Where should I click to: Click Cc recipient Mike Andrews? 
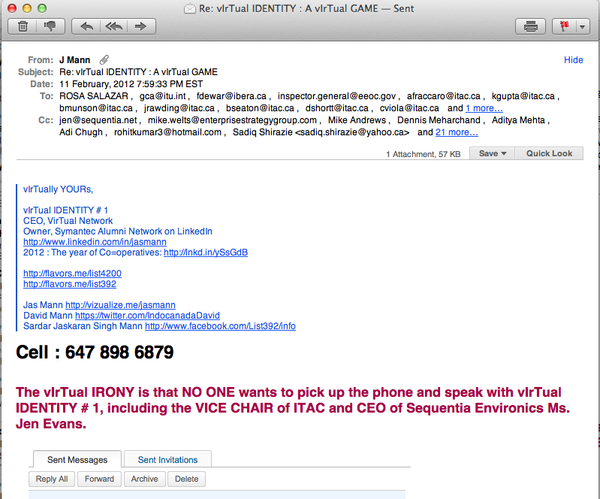coord(357,120)
